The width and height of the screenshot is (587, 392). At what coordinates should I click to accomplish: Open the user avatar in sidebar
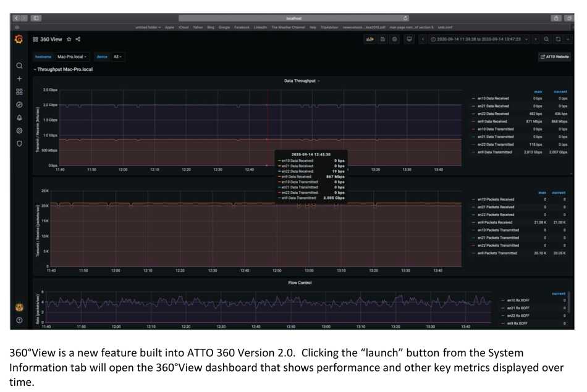click(20, 307)
